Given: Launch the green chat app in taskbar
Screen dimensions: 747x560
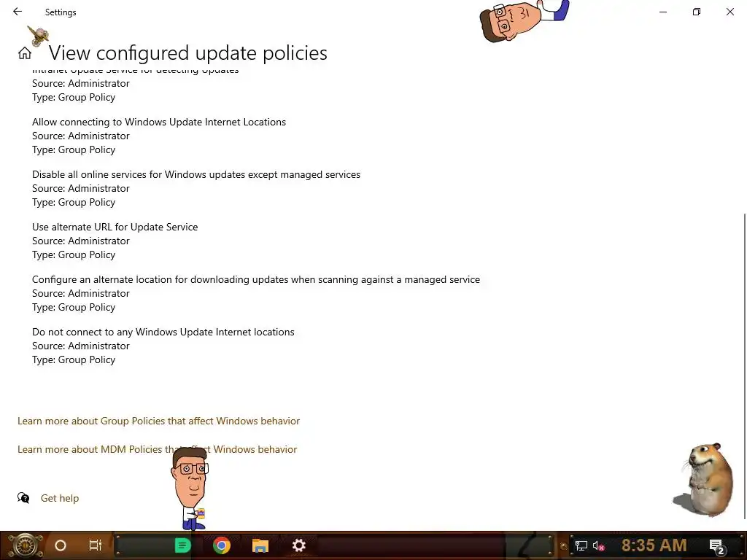Looking at the screenshot, I should 182,545.
